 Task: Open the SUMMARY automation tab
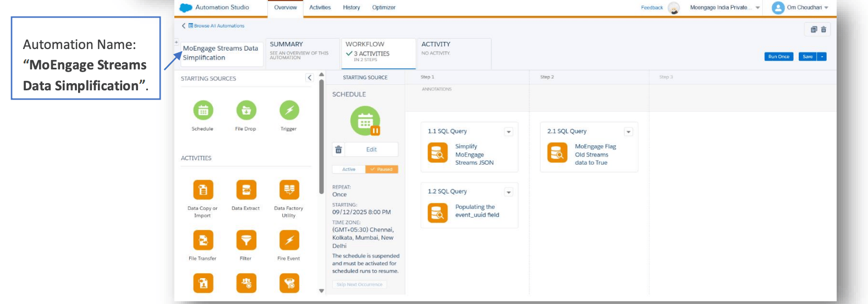pyautogui.click(x=303, y=53)
